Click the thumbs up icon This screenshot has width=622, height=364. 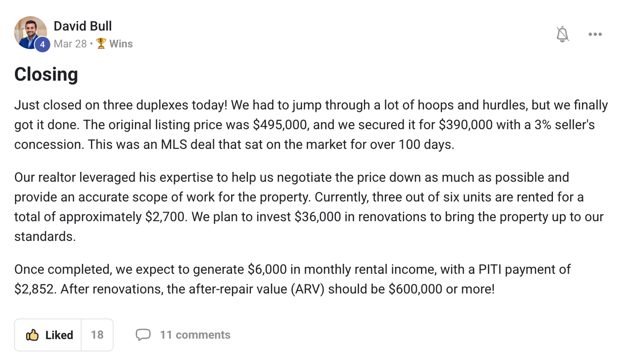(32, 335)
